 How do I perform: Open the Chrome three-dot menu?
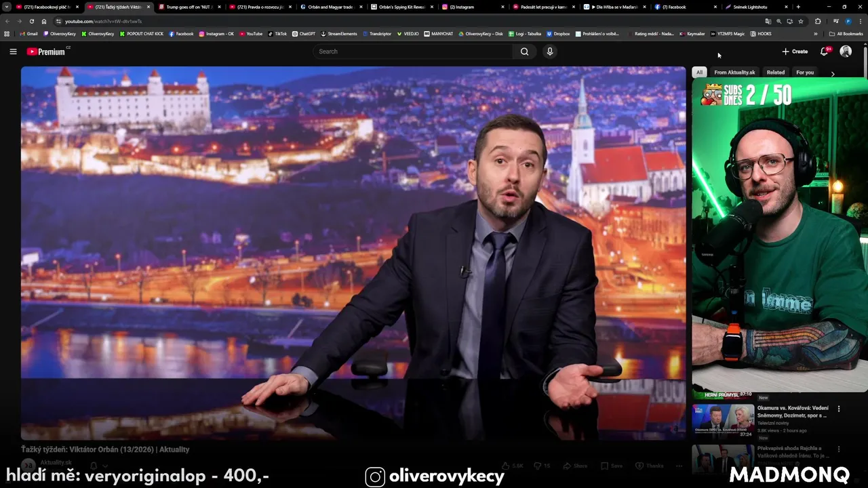tap(860, 21)
